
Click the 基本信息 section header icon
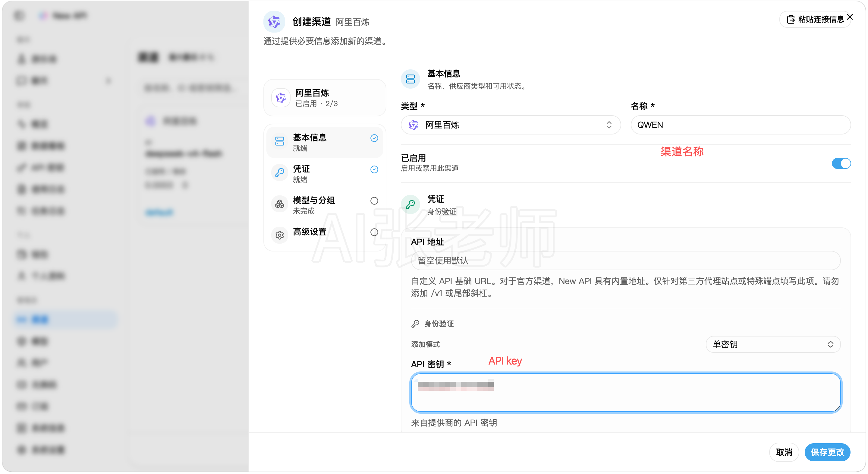(x=410, y=79)
